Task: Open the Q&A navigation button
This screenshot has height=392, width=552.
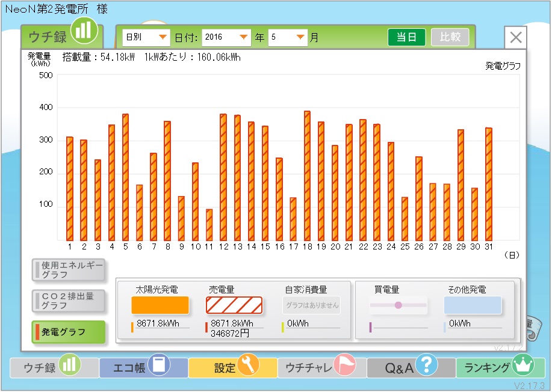Action: point(411,368)
